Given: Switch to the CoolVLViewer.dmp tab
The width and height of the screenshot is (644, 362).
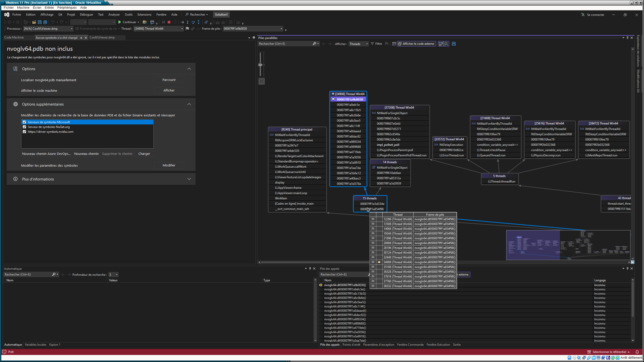Looking at the screenshot, I should (102, 37).
